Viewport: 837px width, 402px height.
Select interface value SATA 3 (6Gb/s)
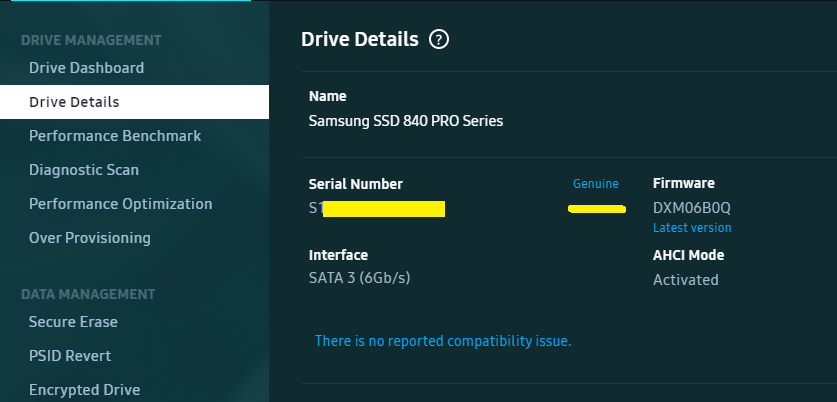359,278
